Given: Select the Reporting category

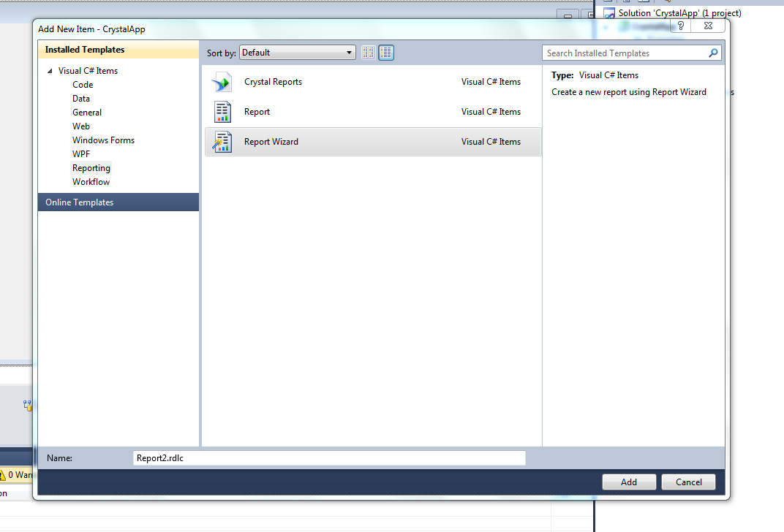Looking at the screenshot, I should (x=91, y=168).
